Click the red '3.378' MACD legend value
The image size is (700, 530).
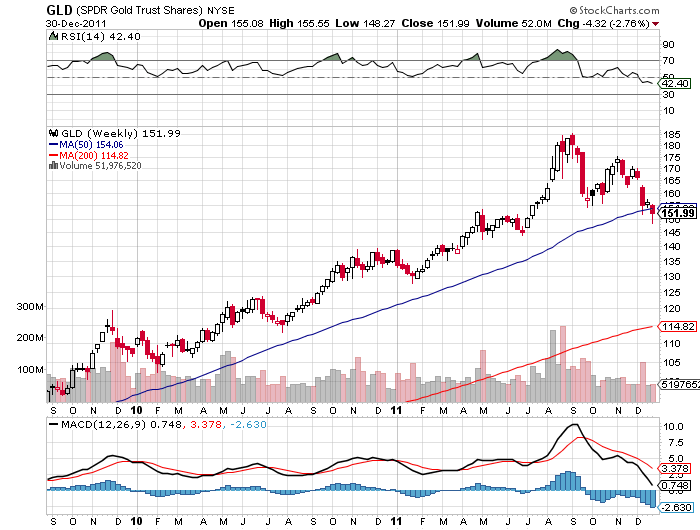(205, 424)
